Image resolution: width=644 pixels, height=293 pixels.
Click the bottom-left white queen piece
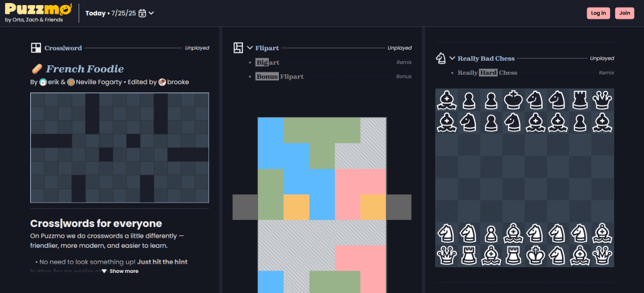pos(446,255)
